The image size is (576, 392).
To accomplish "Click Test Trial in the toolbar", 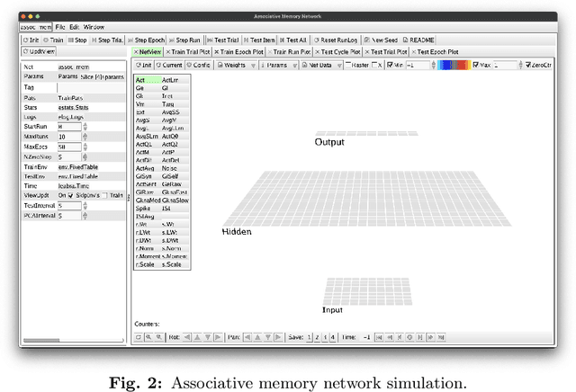I will 223,40.
